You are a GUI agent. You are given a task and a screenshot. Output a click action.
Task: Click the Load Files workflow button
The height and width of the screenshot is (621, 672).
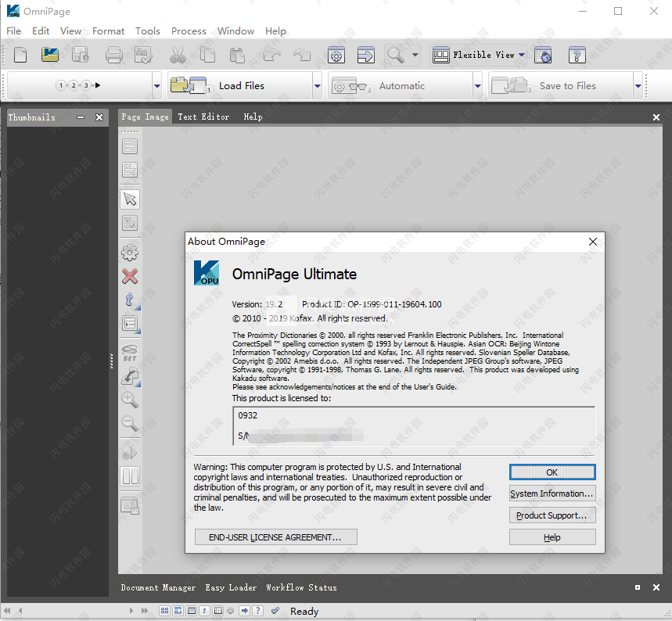click(241, 86)
